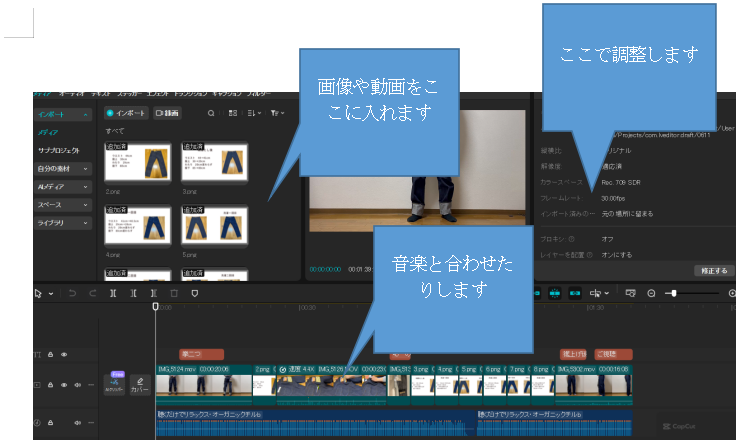Select the 5.png media thumbnail
The width and height of the screenshot is (736, 440).
215,225
